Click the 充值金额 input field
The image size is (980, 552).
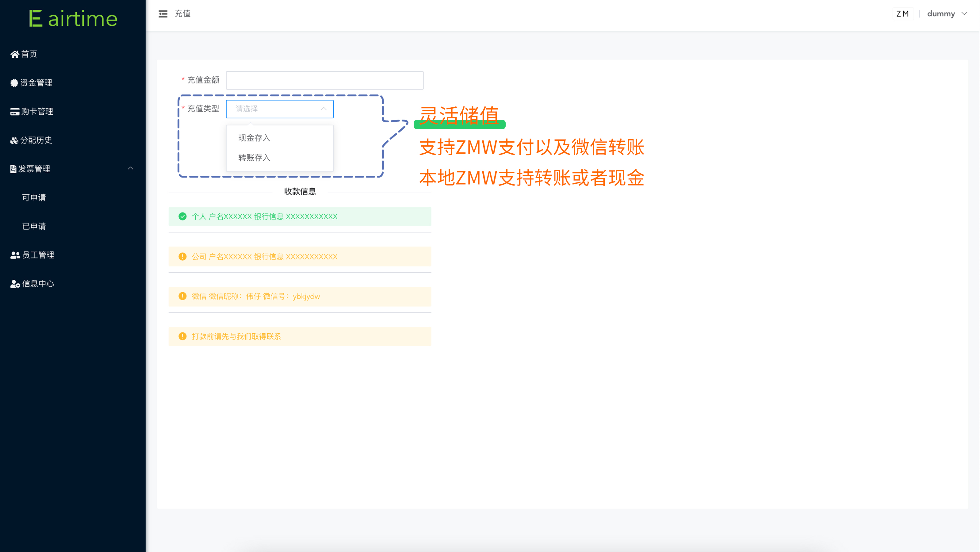pyautogui.click(x=324, y=80)
